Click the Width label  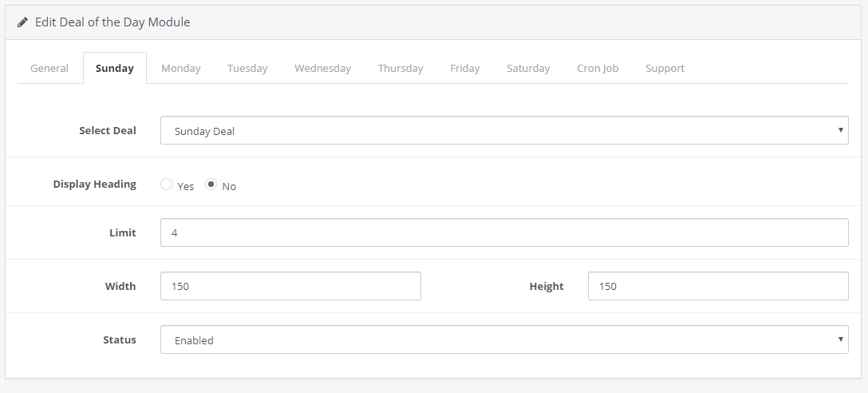click(120, 286)
